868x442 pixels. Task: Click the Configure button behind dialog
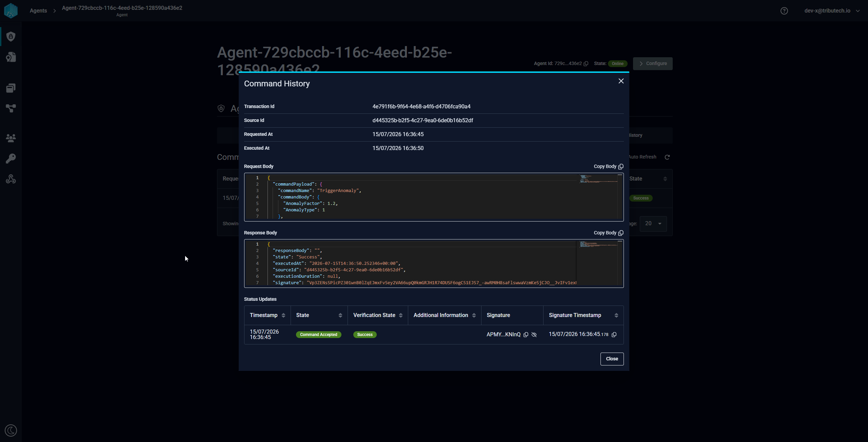653,64
